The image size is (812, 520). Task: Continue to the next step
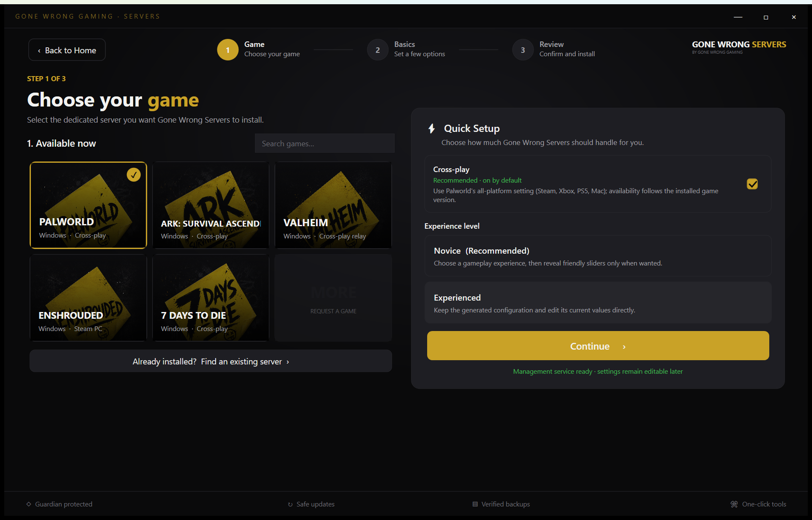598,346
